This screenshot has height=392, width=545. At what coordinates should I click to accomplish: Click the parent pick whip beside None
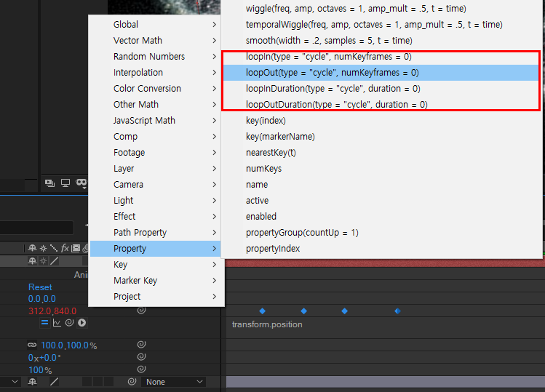[132, 382]
